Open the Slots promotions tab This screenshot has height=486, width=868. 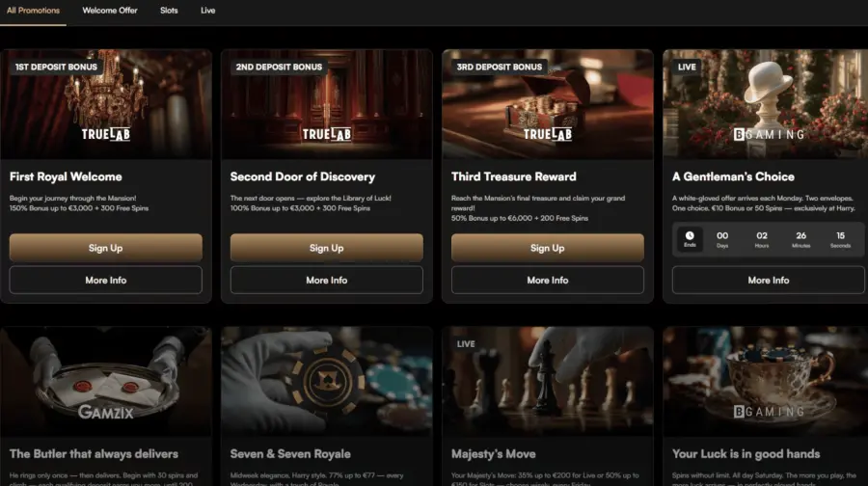click(x=169, y=11)
